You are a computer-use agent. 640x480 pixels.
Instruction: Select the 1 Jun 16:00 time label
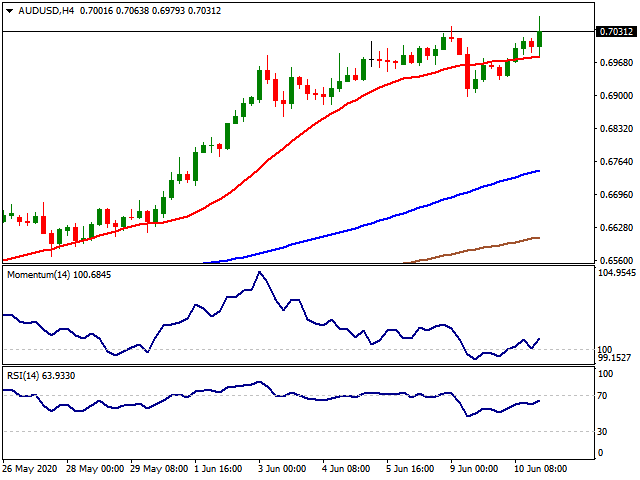[218, 469]
